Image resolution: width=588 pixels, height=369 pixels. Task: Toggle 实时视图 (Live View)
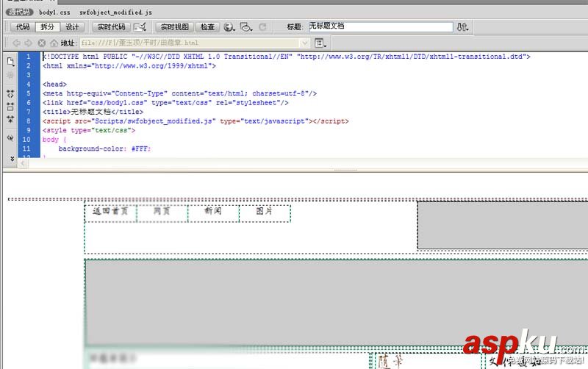coord(175,27)
